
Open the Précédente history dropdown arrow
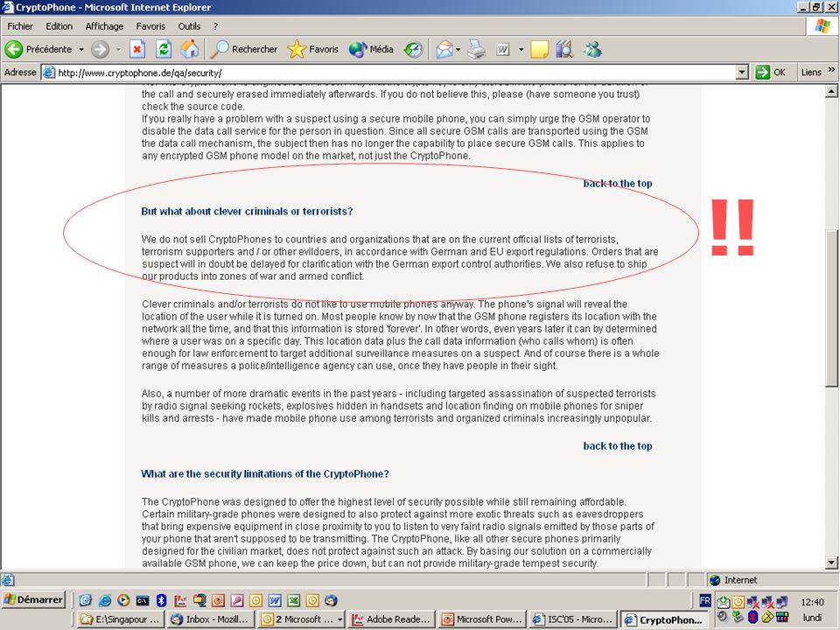[x=81, y=49]
